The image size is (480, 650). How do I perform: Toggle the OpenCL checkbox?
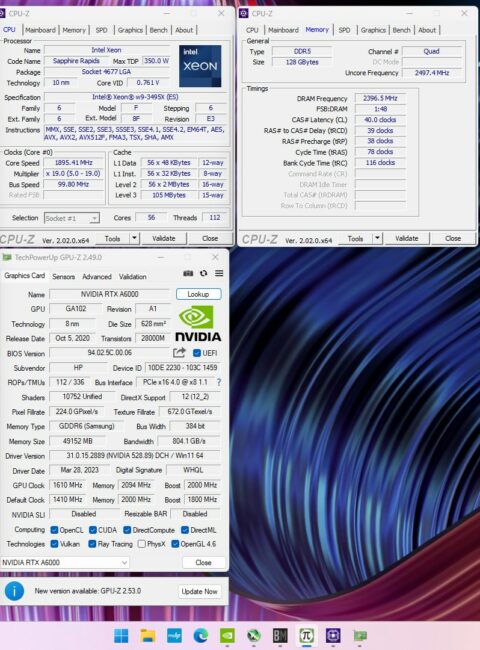pos(54,530)
